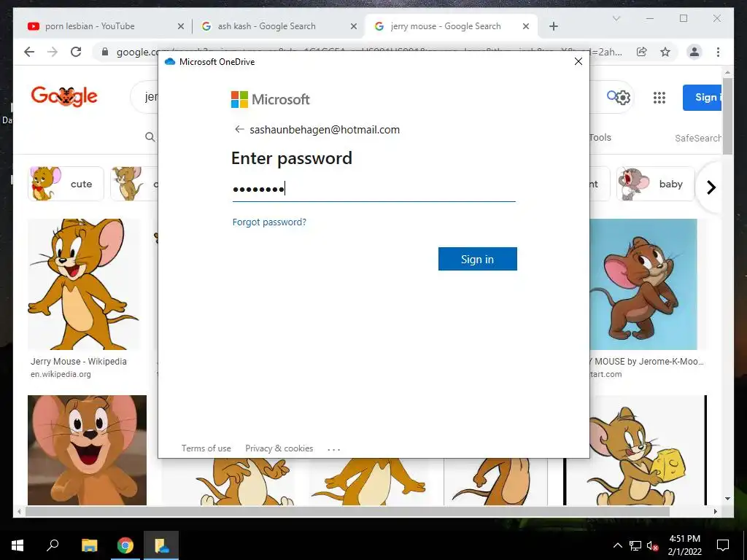
Task: Show hidden system tray icons
Action: [x=617, y=545]
